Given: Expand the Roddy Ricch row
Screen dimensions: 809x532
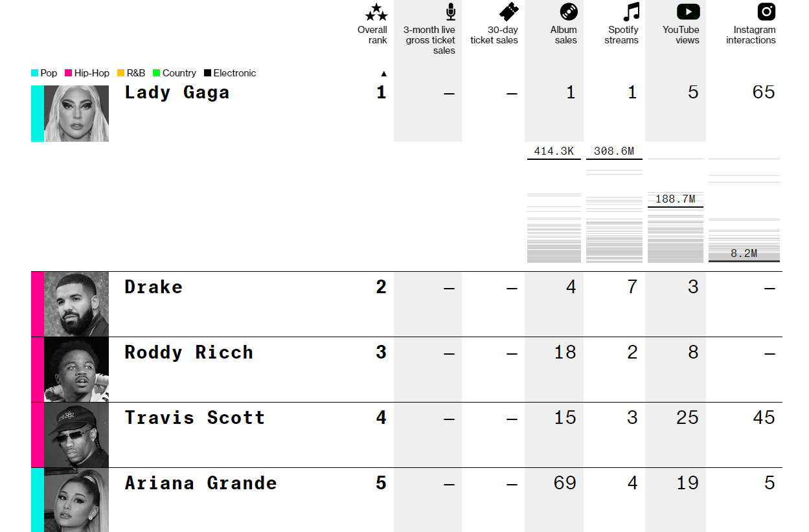Looking at the screenshot, I should (x=407, y=370).
